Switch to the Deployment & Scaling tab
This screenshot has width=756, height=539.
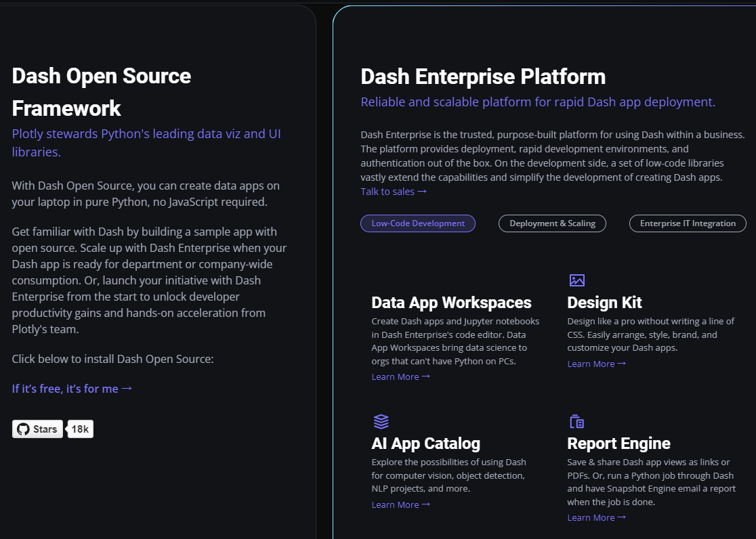tap(552, 223)
